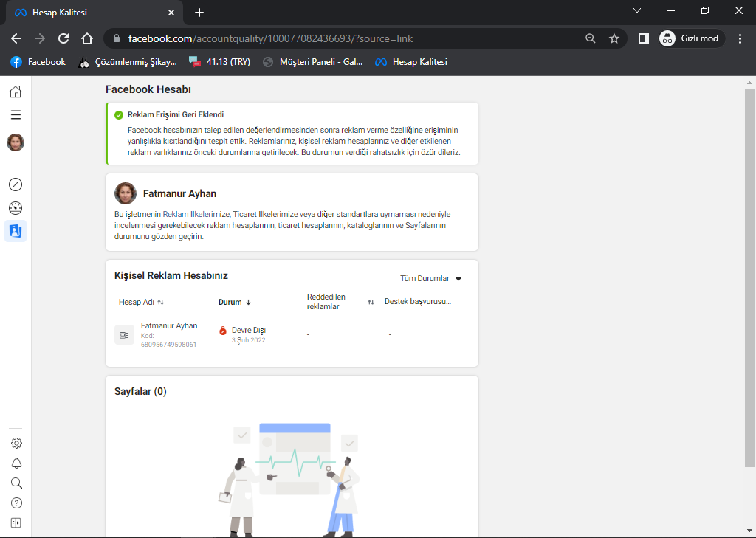
Task: Click the red Devre Dışı status icon
Action: [x=223, y=331]
